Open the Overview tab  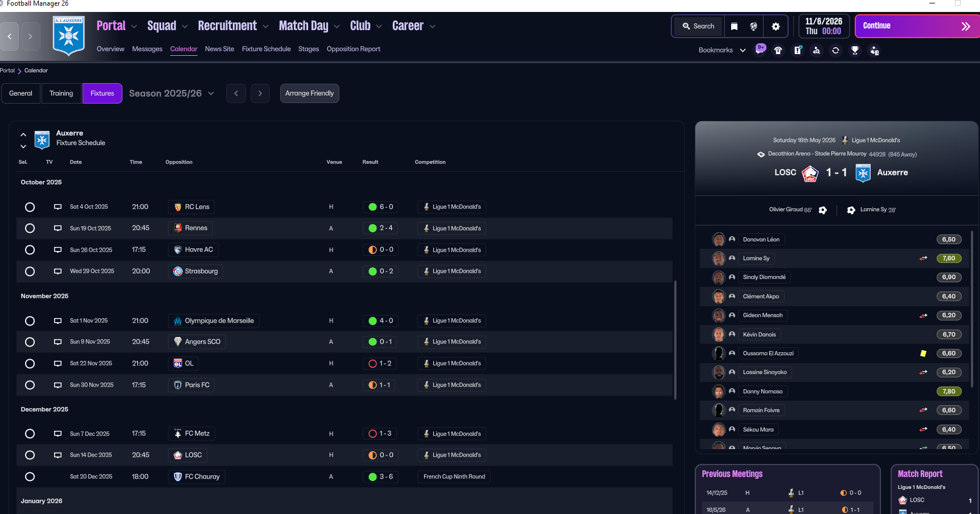tap(110, 49)
